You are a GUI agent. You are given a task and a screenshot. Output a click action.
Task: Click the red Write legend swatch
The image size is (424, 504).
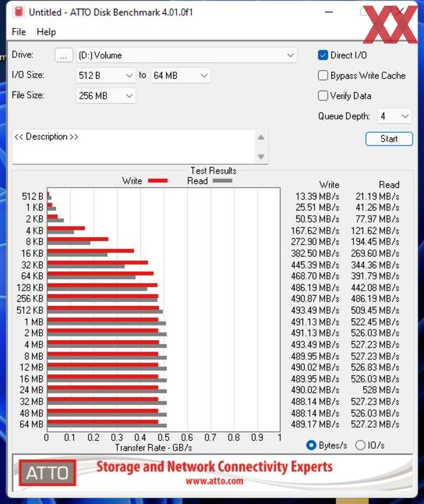point(158,181)
